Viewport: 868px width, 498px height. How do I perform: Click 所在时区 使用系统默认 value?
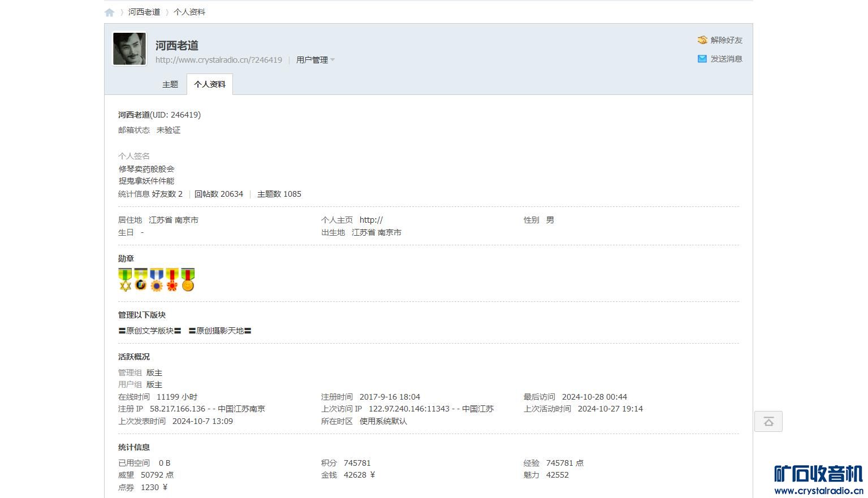pyautogui.click(x=383, y=421)
